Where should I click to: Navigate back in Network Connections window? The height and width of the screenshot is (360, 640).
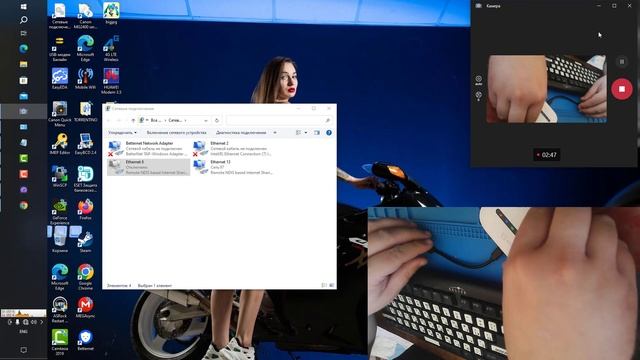109,120
